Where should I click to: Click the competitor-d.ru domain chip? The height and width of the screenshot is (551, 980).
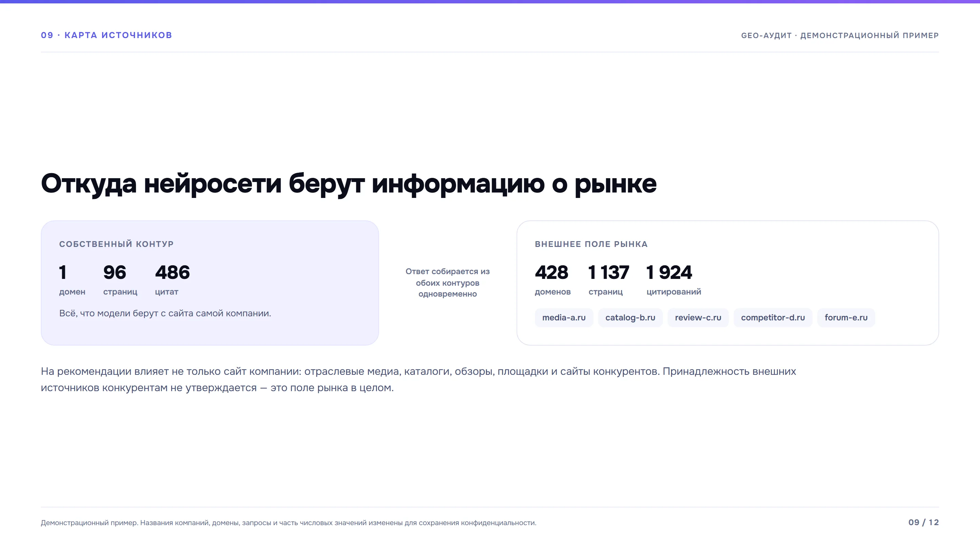pos(773,318)
